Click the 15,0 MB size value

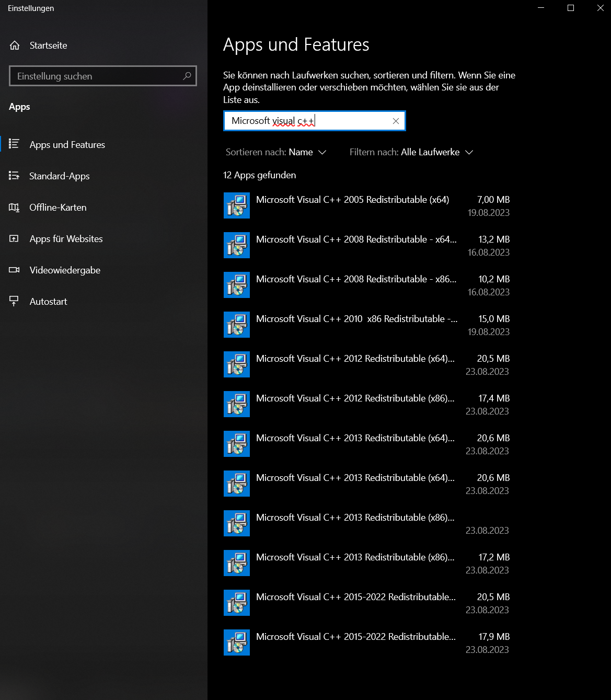tap(494, 319)
